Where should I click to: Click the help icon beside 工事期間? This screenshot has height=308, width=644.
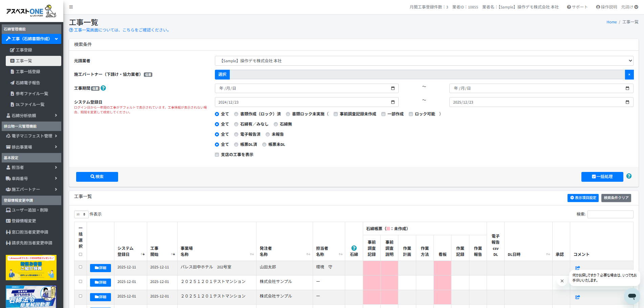click(x=103, y=88)
